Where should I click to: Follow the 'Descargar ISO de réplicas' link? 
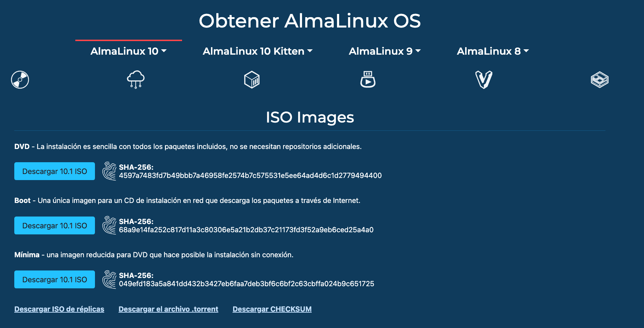click(x=59, y=309)
